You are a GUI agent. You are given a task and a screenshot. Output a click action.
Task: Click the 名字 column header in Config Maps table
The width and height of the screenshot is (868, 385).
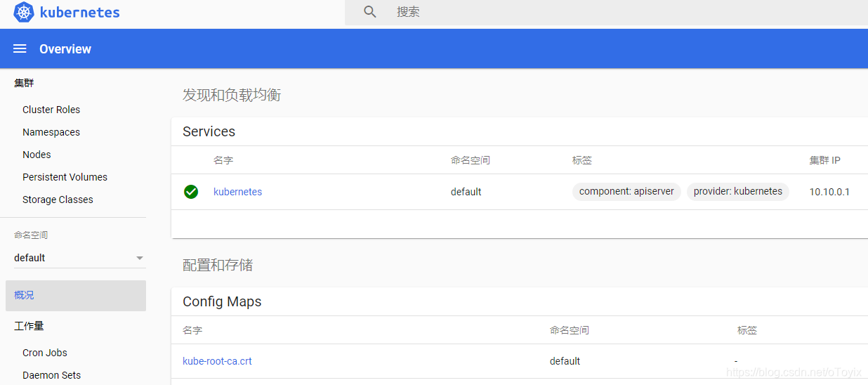pos(192,330)
